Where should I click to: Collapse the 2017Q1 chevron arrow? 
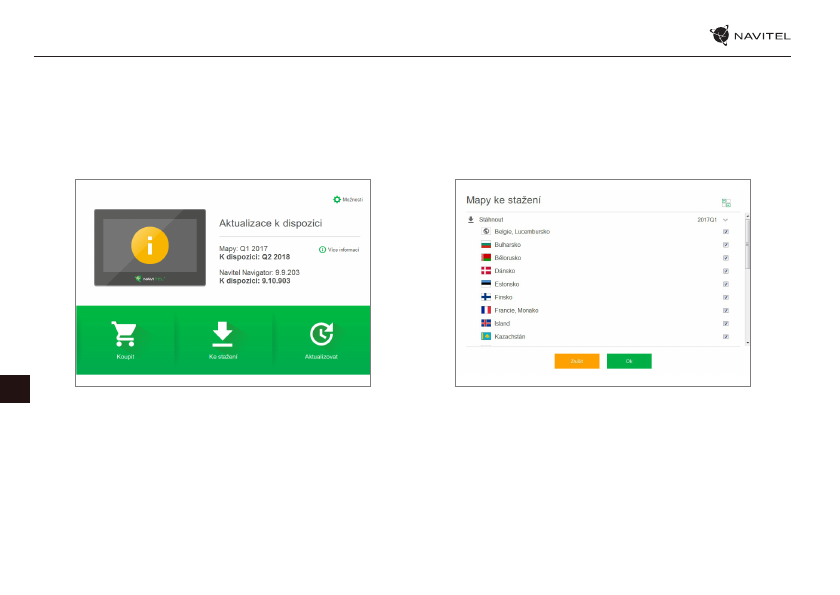(725, 219)
